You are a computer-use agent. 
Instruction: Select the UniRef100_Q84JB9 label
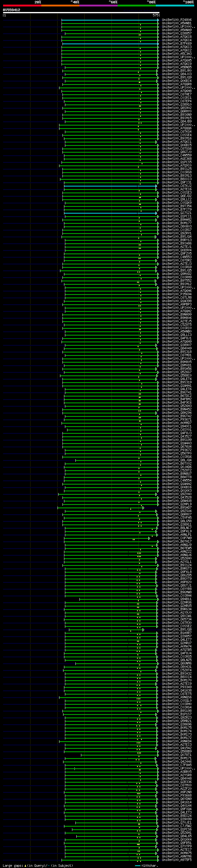(177, 122)
